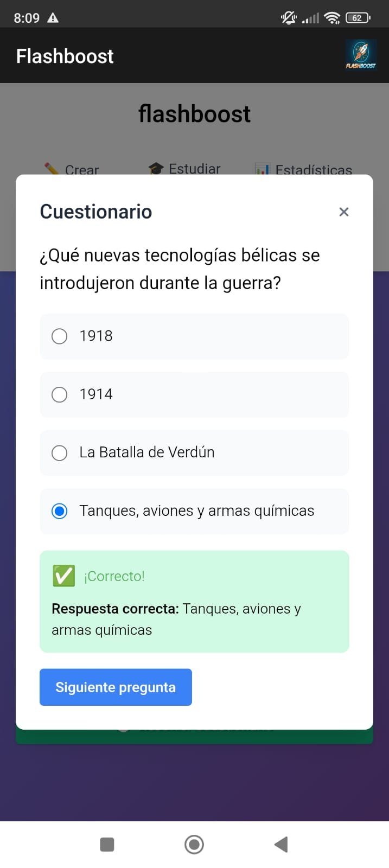The image size is (389, 868).
Task: Tap the Android home circle icon
Action: (x=194, y=845)
